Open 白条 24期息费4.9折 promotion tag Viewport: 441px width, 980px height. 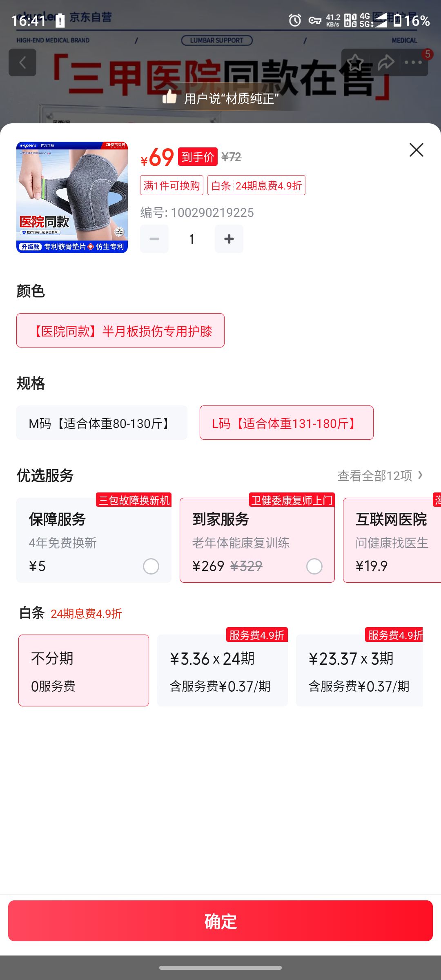[x=256, y=186]
